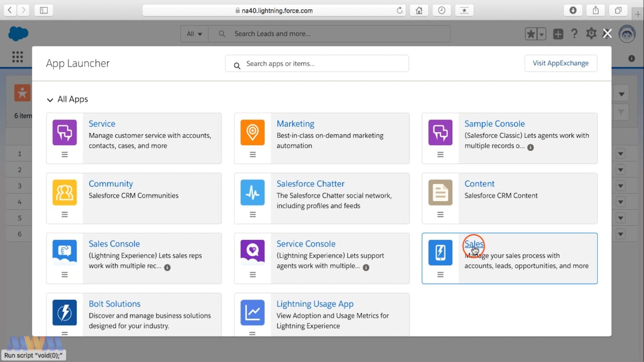Click the Service app icon
This screenshot has height=362, width=644.
(x=64, y=132)
